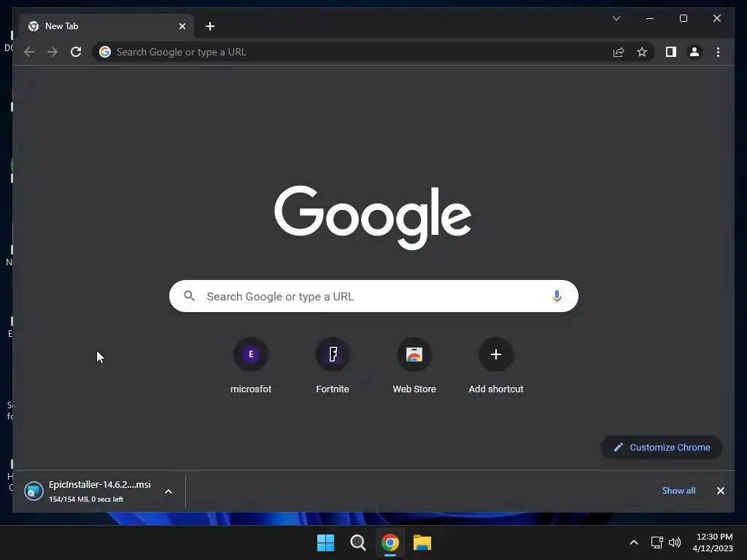Bookmark this tab with the star icon
This screenshot has height=560, width=747.
[642, 52]
